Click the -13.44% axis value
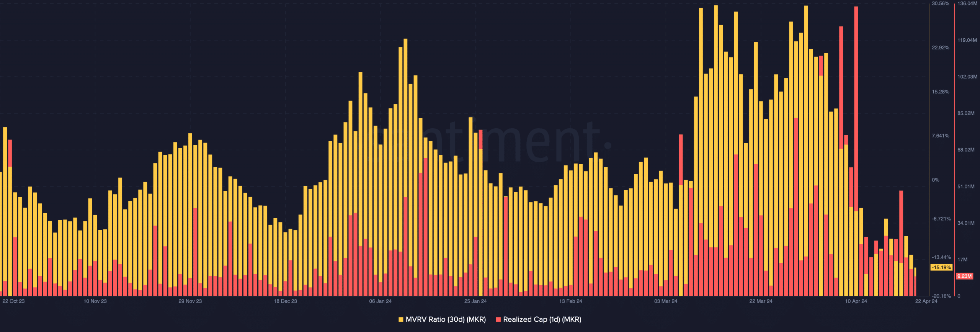The width and height of the screenshot is (980, 332). (x=941, y=257)
